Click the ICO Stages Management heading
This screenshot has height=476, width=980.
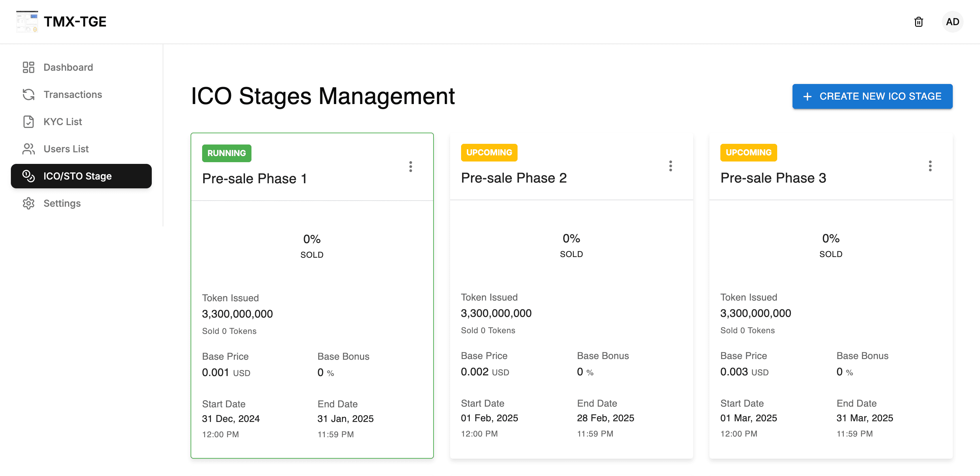323,96
